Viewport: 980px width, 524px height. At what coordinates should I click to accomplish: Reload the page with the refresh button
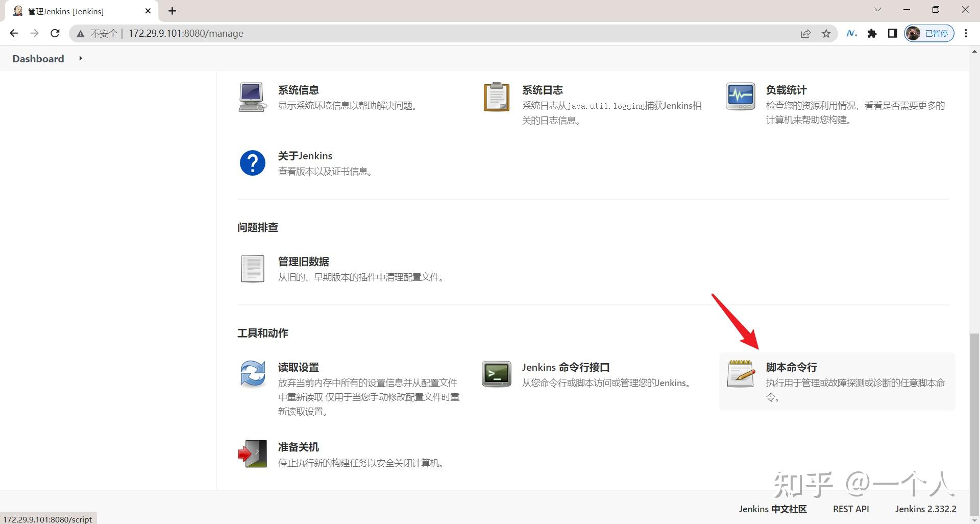(x=55, y=33)
